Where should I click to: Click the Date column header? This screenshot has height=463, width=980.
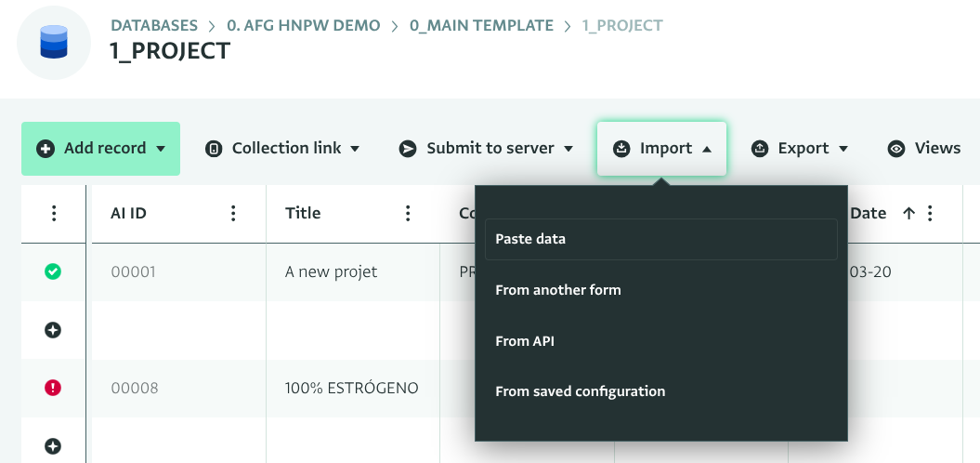869,213
